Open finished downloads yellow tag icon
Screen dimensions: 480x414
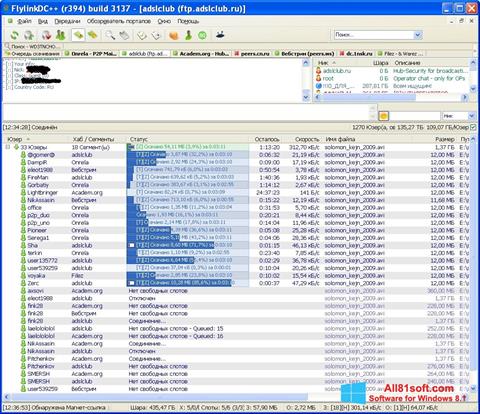point(93,35)
